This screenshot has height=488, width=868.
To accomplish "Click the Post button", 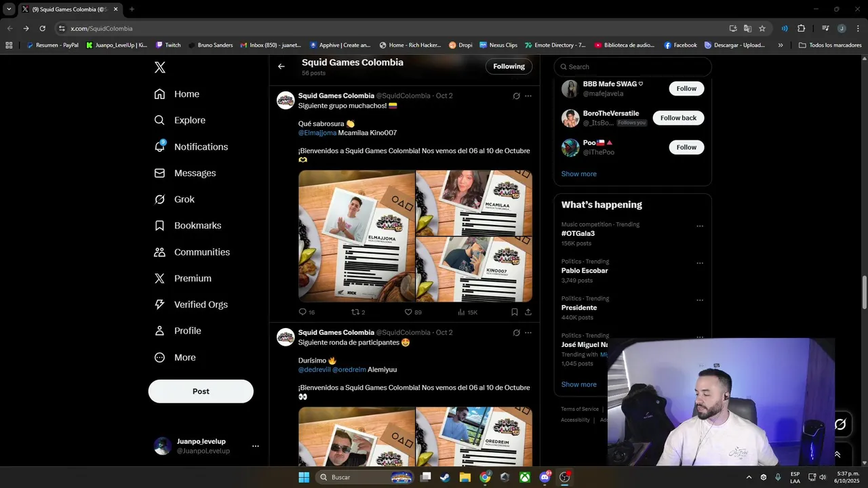I will click(x=201, y=391).
